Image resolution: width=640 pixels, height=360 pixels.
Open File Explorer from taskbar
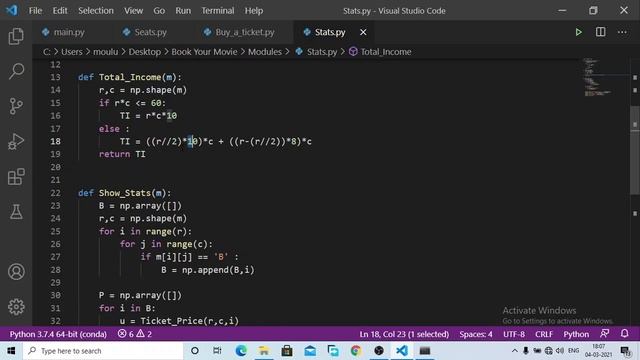[264, 351]
